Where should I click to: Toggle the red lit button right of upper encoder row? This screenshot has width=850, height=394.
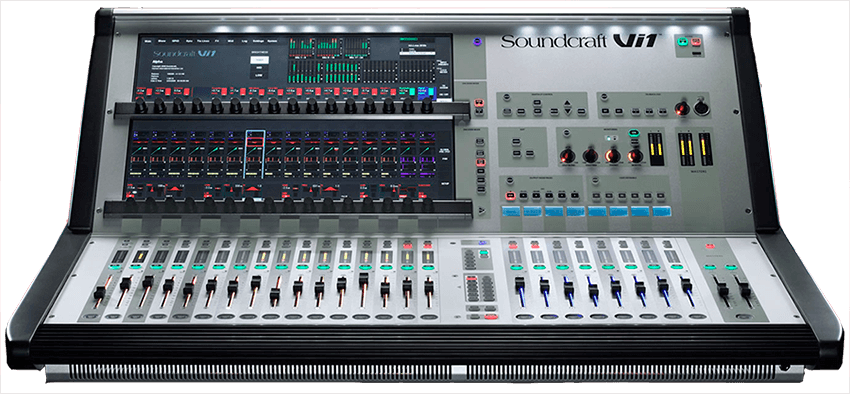click(479, 102)
